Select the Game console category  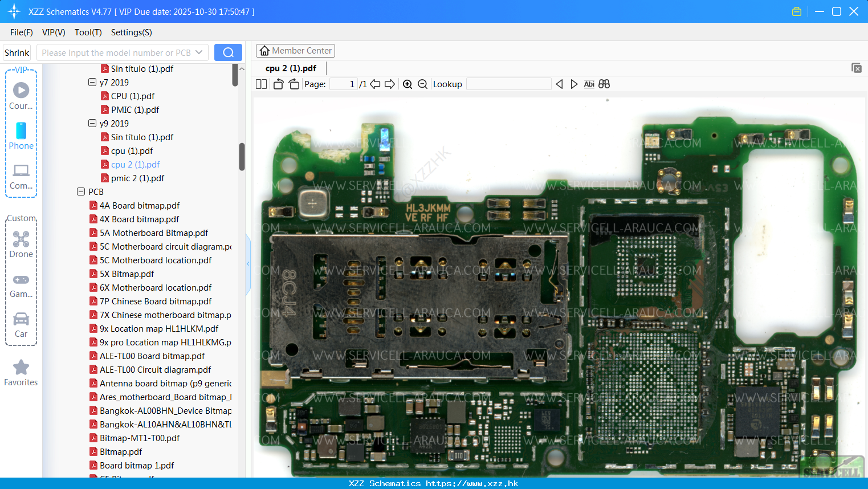click(x=21, y=285)
